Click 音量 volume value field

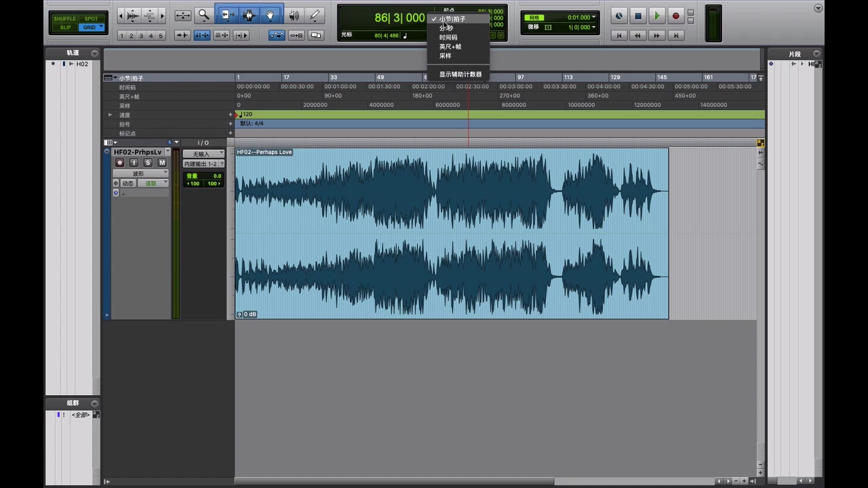(x=204, y=176)
